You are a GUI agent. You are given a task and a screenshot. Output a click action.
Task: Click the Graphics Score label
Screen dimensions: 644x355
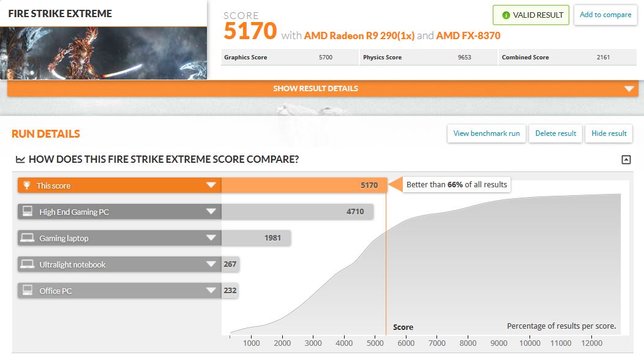click(x=245, y=58)
